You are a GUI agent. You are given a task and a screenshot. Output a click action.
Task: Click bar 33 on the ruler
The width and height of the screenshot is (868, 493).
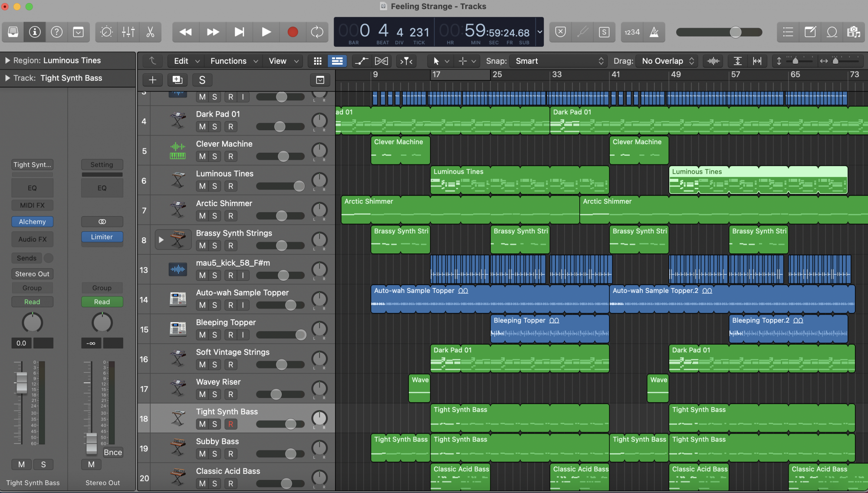557,75
